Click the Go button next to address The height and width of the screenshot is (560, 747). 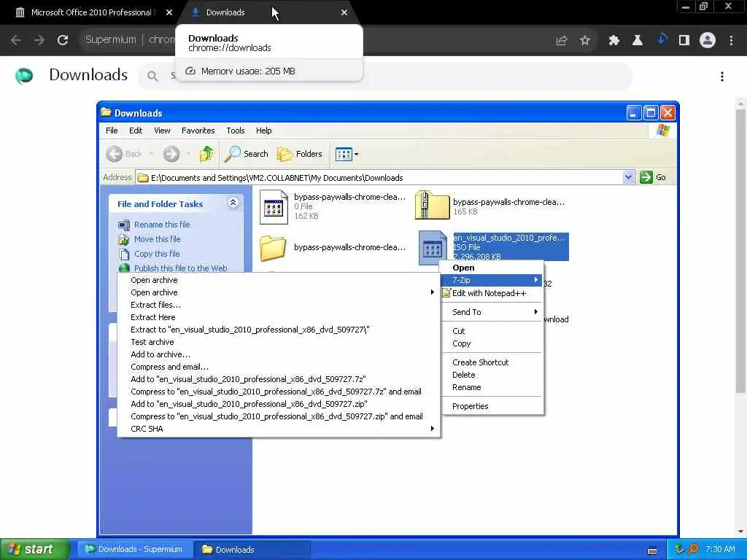click(x=653, y=178)
